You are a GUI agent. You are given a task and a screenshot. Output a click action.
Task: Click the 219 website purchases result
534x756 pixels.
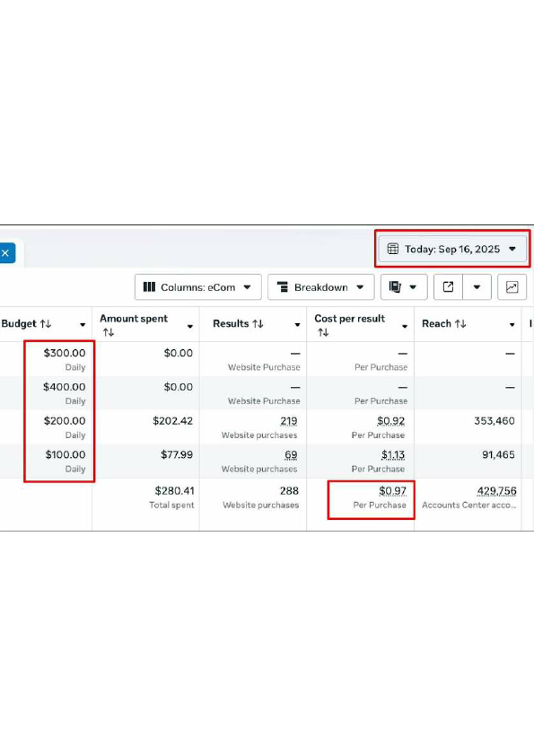coord(289,421)
